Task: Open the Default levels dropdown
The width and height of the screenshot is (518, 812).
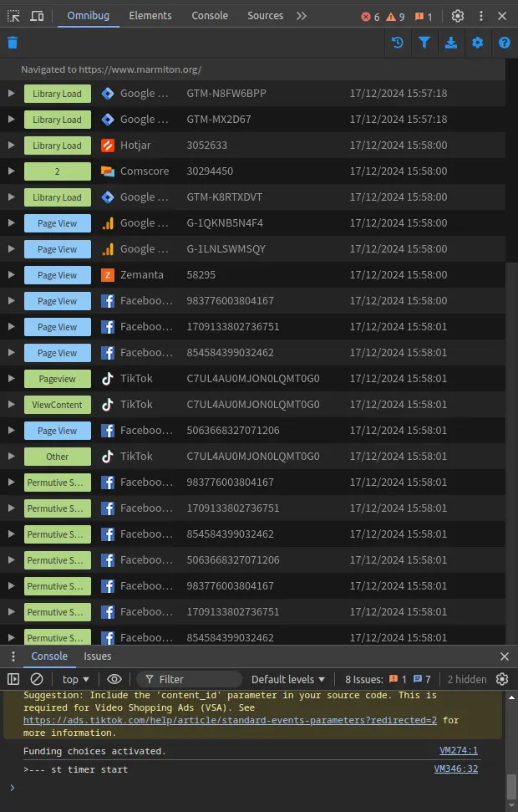Action: 289,679
